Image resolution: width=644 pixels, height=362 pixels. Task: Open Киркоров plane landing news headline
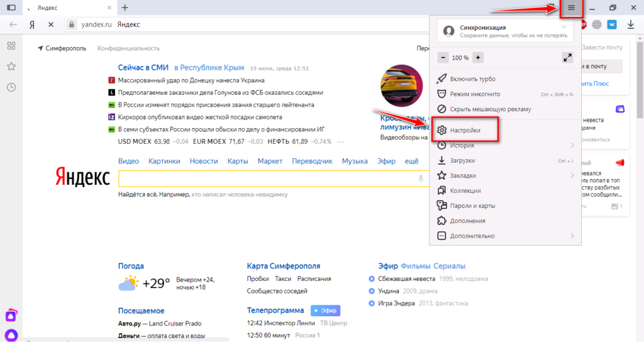coord(200,117)
